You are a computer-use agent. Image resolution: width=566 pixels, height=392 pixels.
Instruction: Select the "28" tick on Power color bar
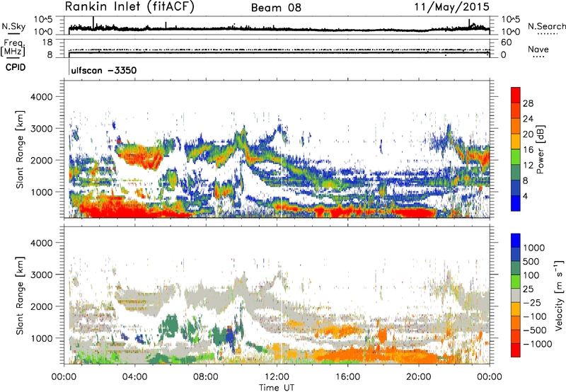point(528,103)
